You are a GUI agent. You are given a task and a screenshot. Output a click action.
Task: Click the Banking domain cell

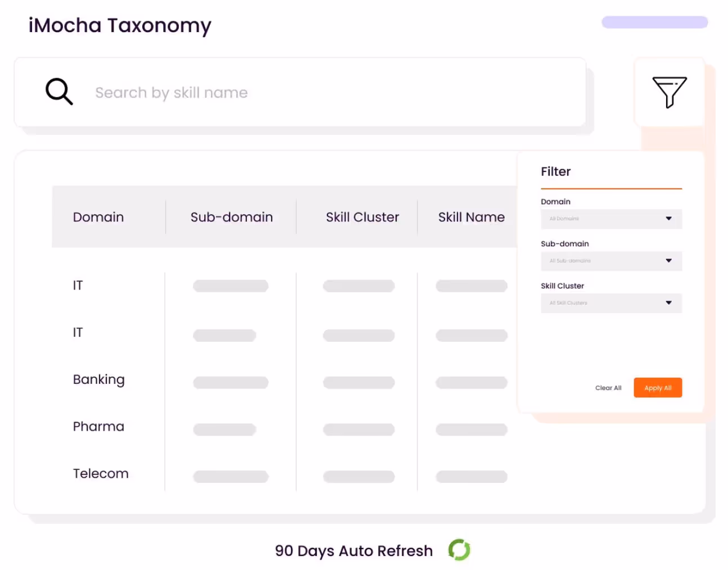(x=99, y=379)
